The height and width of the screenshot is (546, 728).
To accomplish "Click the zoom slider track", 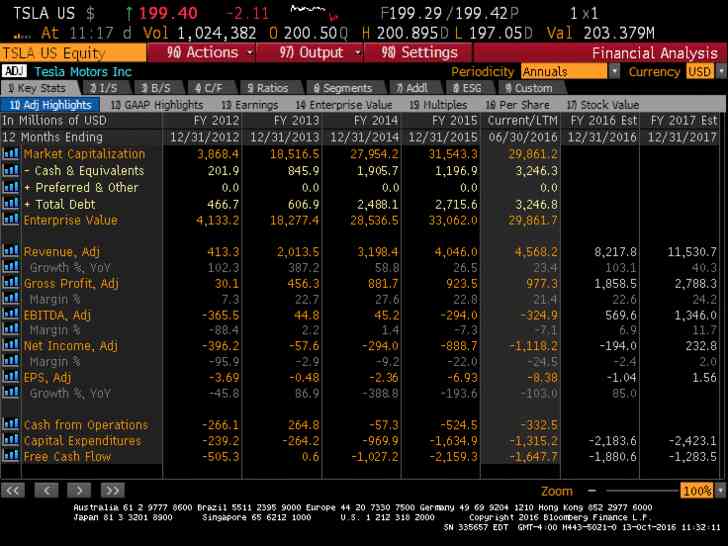I will tap(641, 491).
